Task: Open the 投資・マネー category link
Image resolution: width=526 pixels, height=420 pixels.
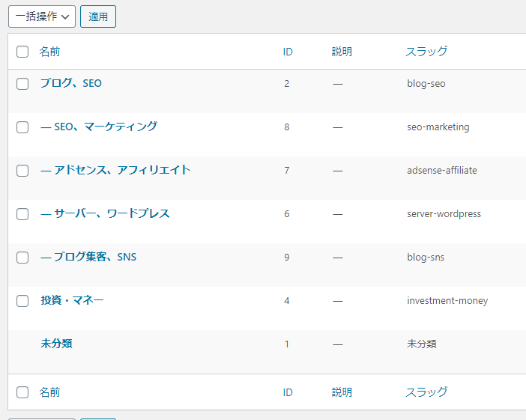Action: 72,300
